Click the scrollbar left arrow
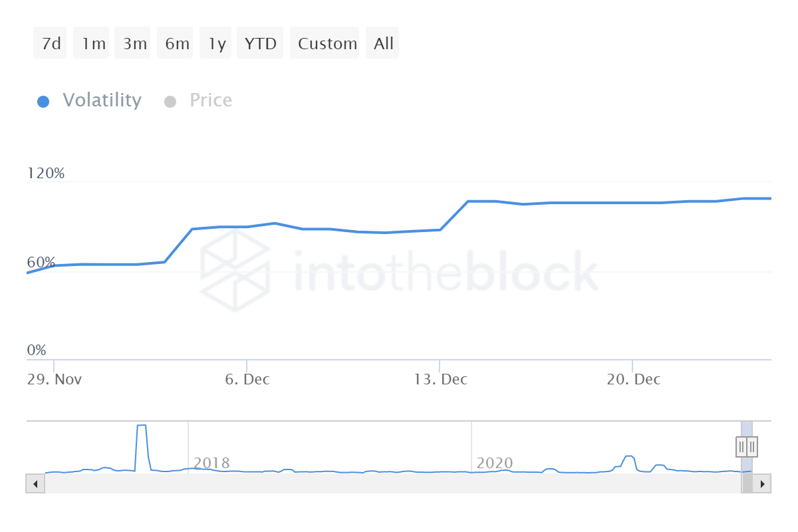Viewport: 798px width, 532px height. point(35,483)
